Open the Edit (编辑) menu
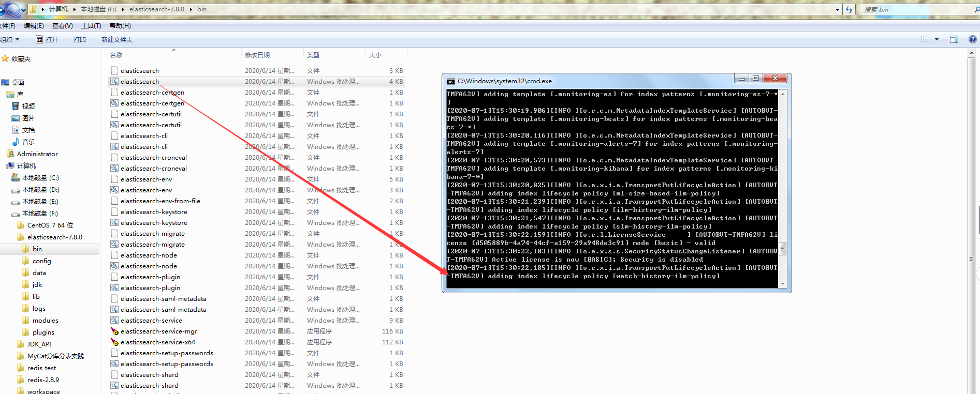The width and height of the screenshot is (980, 394). coord(34,25)
